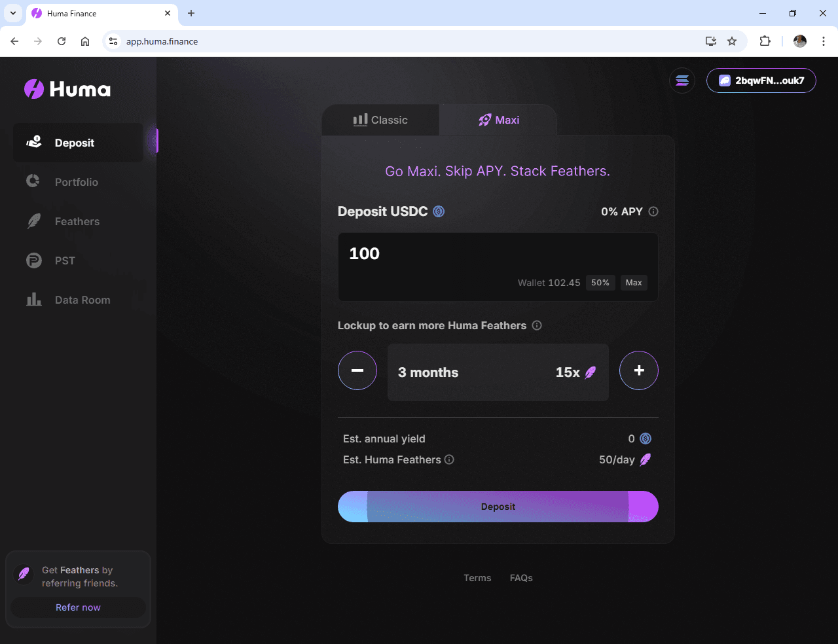Screen dimensions: 838x644
Task: Open browser extensions menu
Action: pyautogui.click(x=765, y=41)
